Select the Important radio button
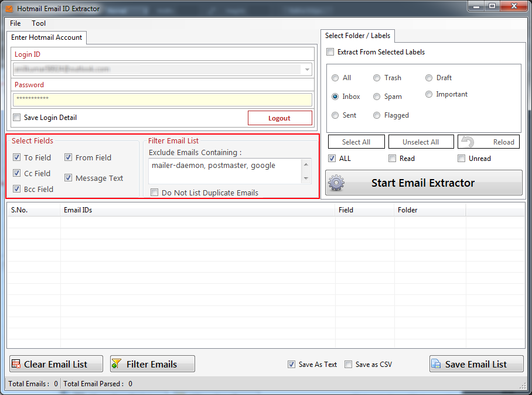Image resolution: width=532 pixels, height=395 pixels. (429, 94)
